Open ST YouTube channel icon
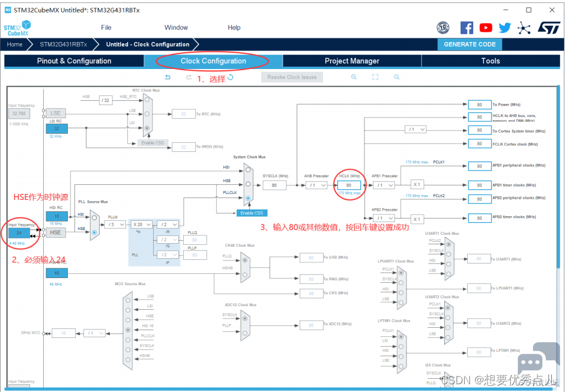This screenshot has width=565, height=392. (x=486, y=28)
